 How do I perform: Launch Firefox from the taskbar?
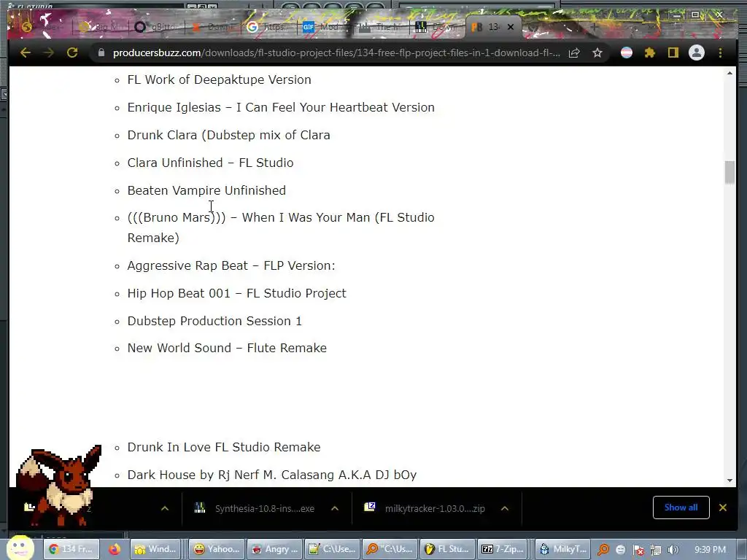[115, 549]
